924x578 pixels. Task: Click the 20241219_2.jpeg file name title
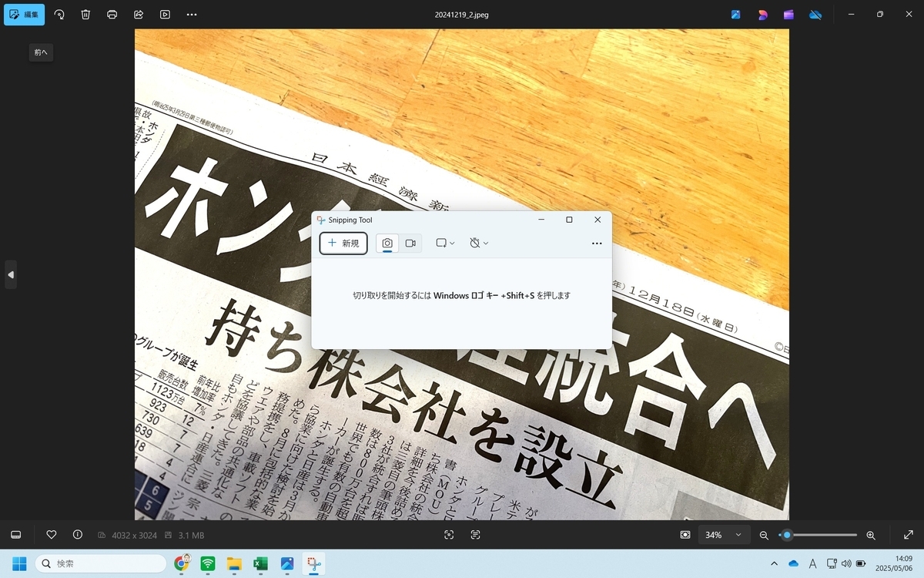point(460,15)
